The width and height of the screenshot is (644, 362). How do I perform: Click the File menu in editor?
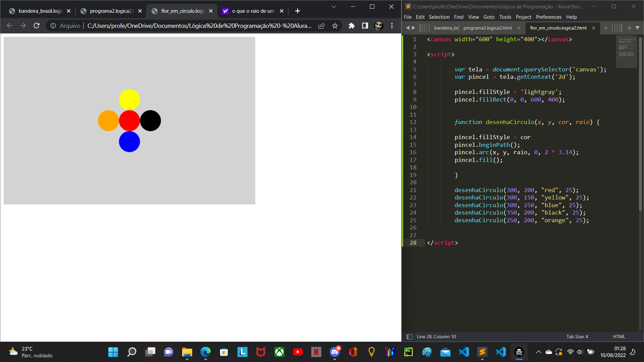[x=408, y=17]
